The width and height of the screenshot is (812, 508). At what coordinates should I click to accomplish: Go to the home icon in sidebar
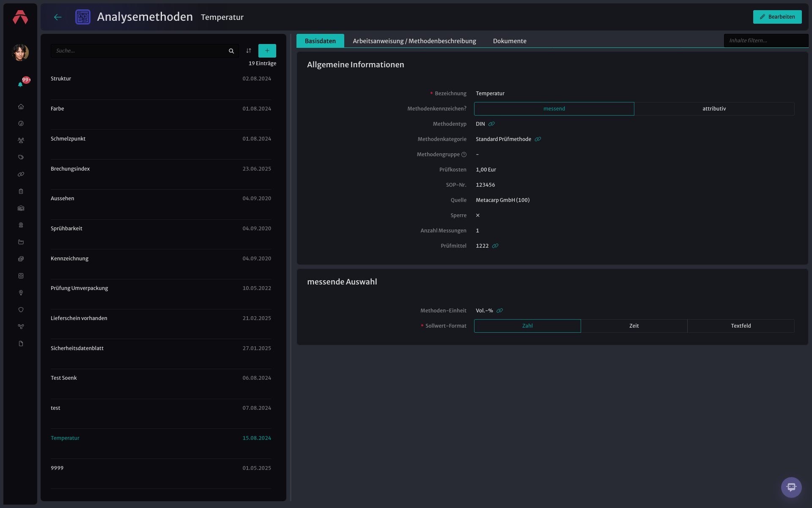click(21, 107)
